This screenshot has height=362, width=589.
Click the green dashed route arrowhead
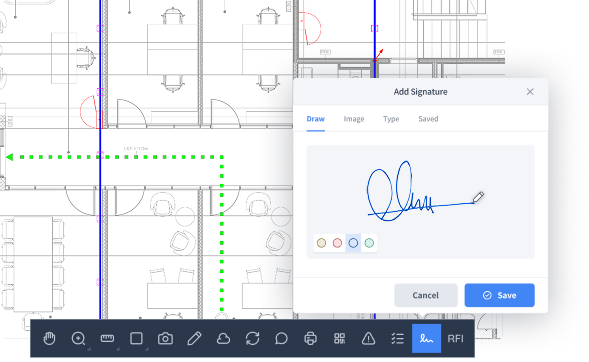(x=10, y=157)
